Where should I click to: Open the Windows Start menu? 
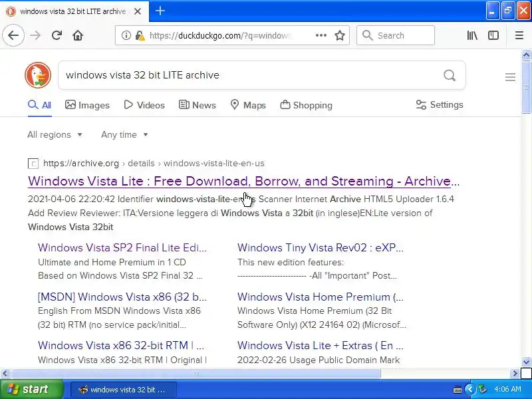point(31,389)
